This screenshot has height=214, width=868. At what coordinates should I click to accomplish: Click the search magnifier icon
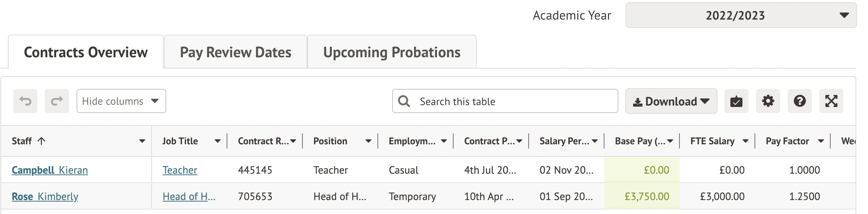(404, 101)
